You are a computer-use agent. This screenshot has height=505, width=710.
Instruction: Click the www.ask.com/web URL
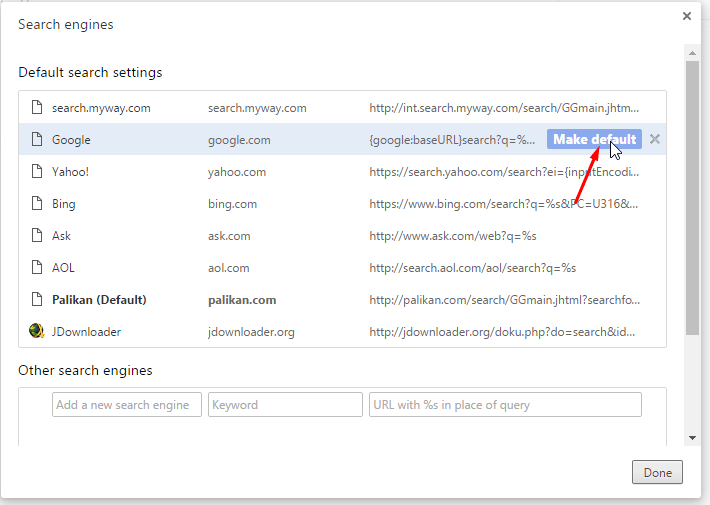click(453, 236)
